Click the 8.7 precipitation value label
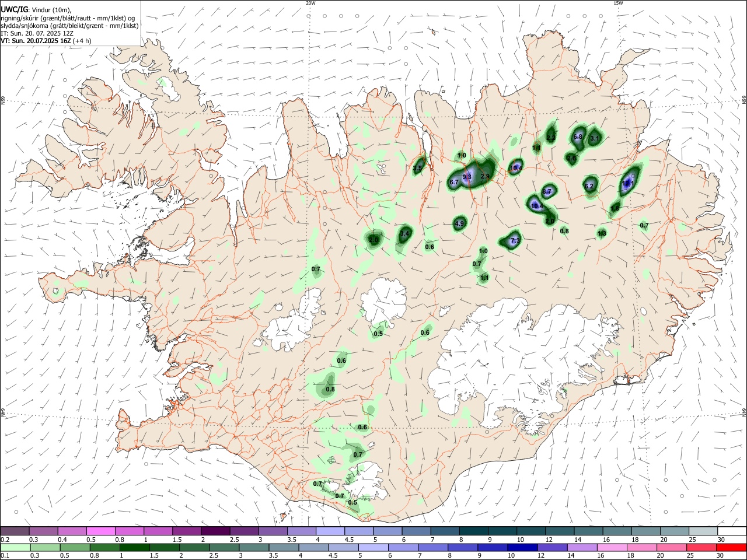Image resolution: width=747 pixels, height=560 pixels. tap(547, 191)
